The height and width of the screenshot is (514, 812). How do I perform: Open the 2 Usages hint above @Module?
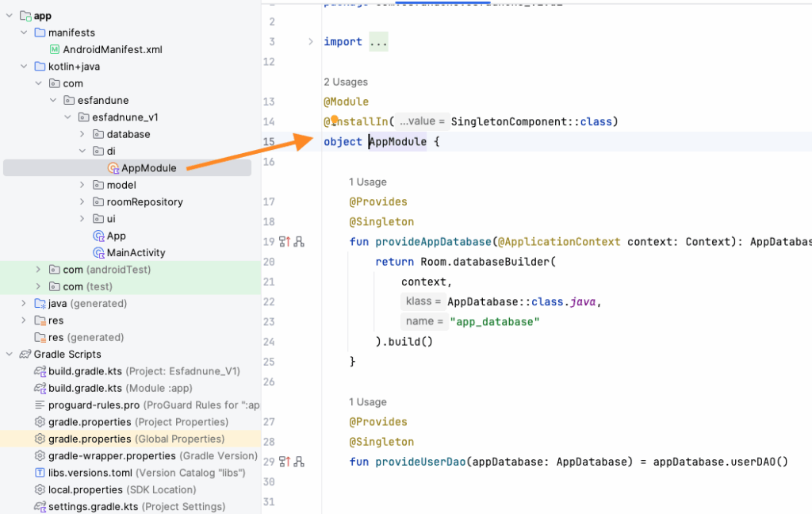tap(346, 82)
